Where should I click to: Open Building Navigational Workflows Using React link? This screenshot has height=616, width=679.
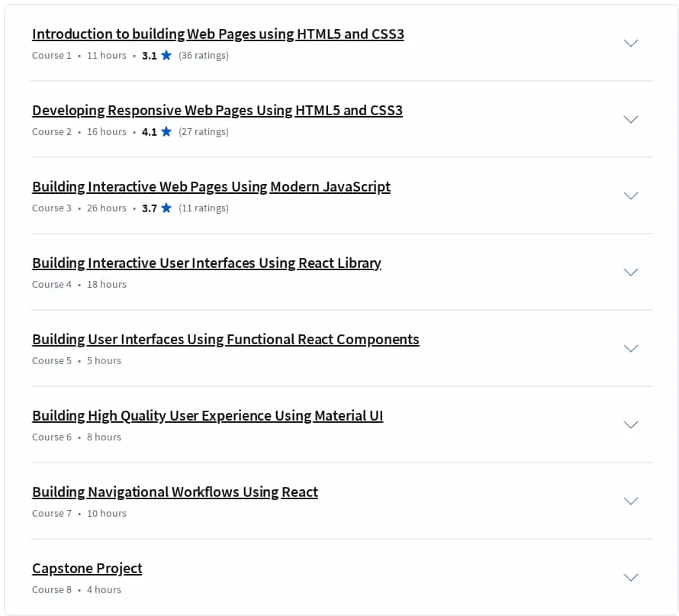click(175, 492)
